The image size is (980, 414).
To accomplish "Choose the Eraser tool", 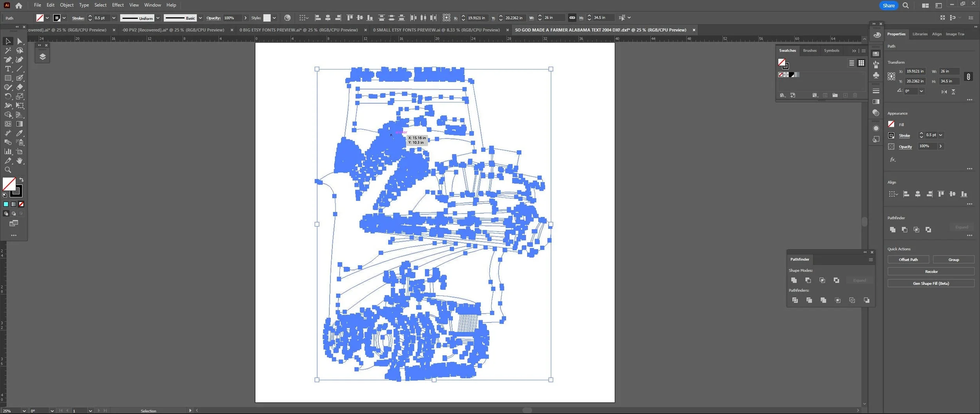I will 20,87.
